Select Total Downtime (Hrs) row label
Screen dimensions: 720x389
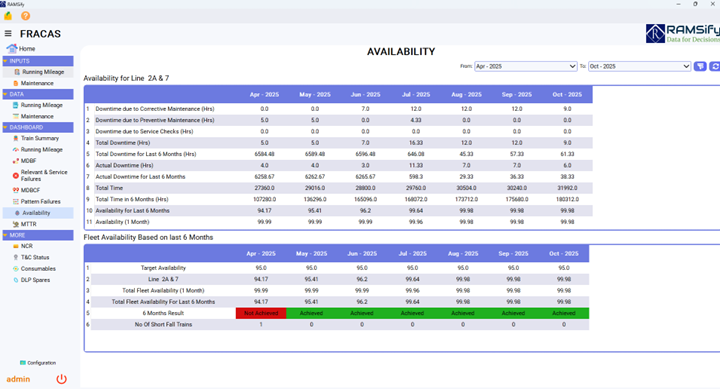[x=123, y=143]
